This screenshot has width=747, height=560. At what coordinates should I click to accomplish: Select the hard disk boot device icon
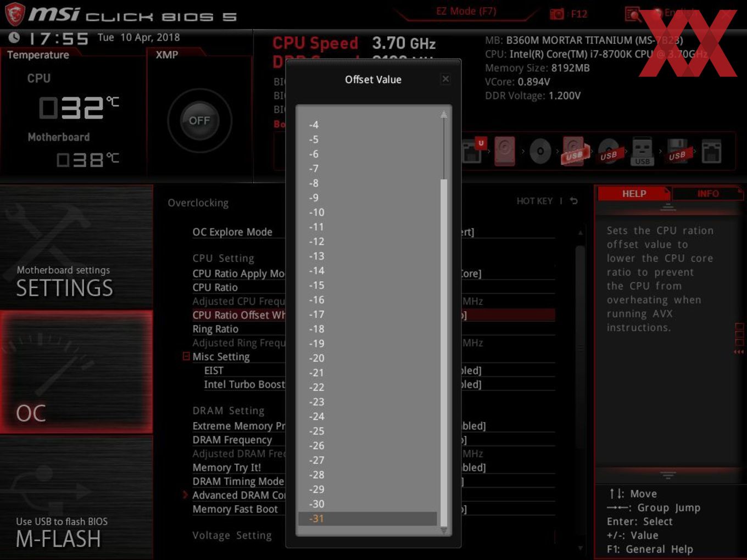coord(504,151)
